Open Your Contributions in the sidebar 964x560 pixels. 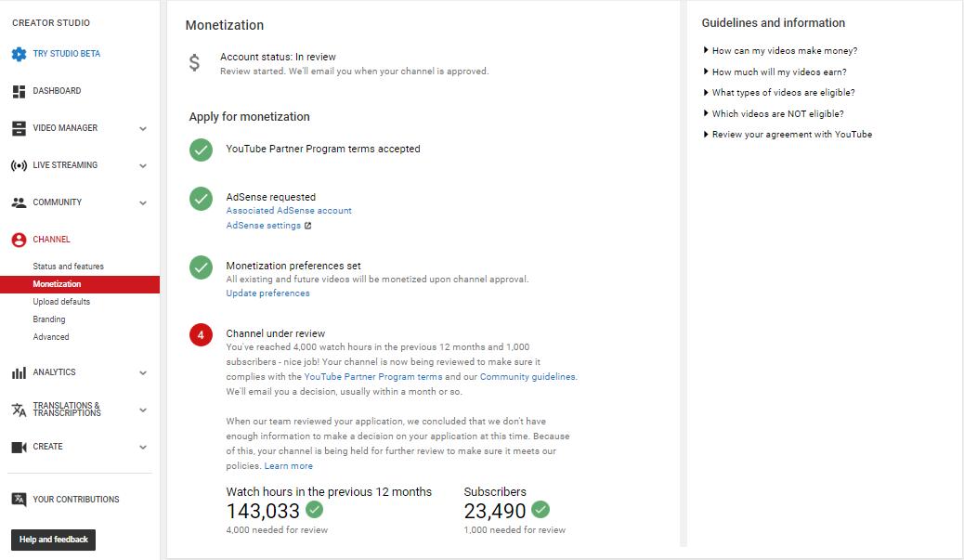point(76,500)
